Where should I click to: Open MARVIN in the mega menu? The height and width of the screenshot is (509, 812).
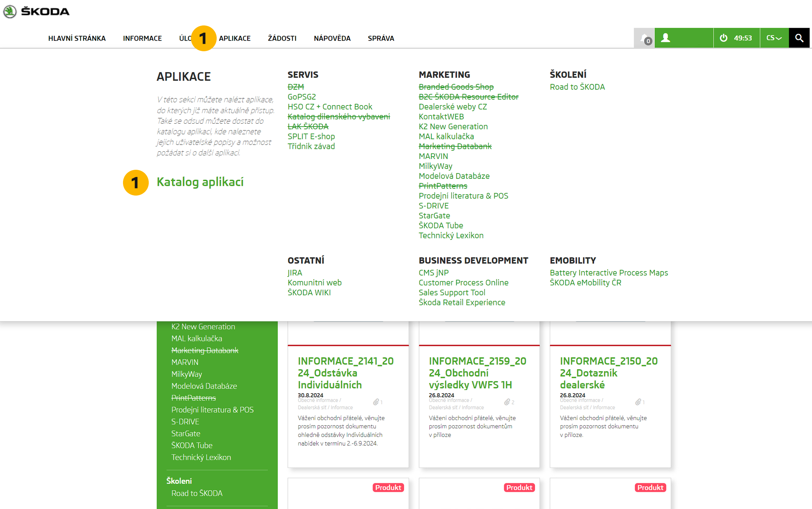(x=433, y=156)
